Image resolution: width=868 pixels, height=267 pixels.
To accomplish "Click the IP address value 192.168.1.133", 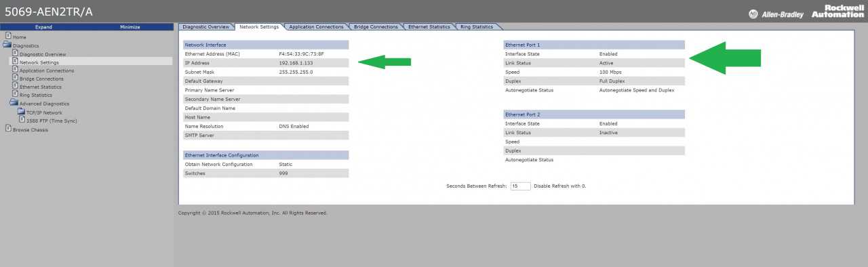I will (296, 63).
